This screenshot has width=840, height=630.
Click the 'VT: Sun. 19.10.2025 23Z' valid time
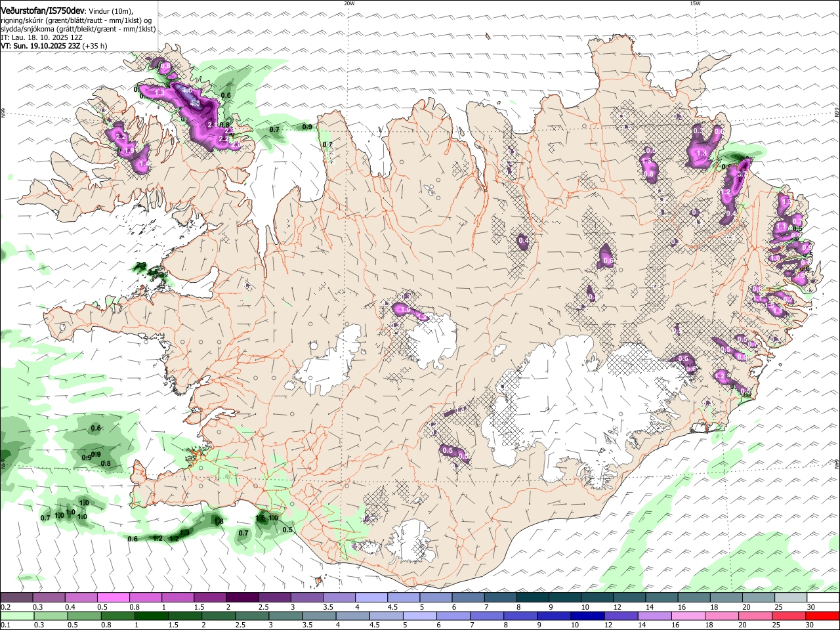click(41, 46)
